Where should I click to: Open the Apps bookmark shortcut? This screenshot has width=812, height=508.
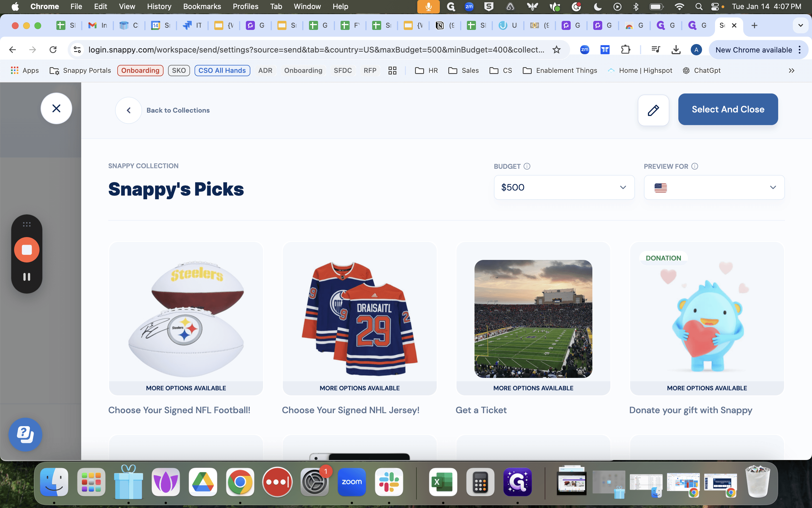25,70
